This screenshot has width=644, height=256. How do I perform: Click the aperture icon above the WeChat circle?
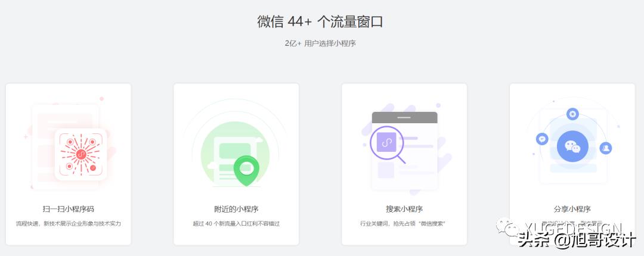[572, 114]
